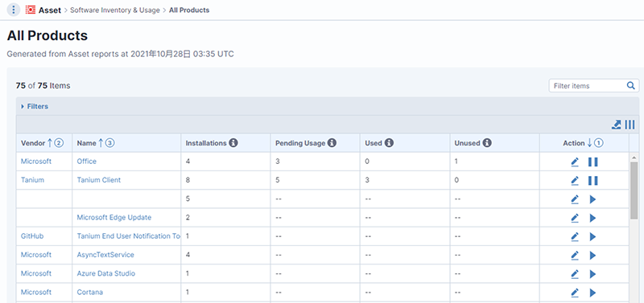
Task: Edit the Tanium Client row
Action: (575, 180)
